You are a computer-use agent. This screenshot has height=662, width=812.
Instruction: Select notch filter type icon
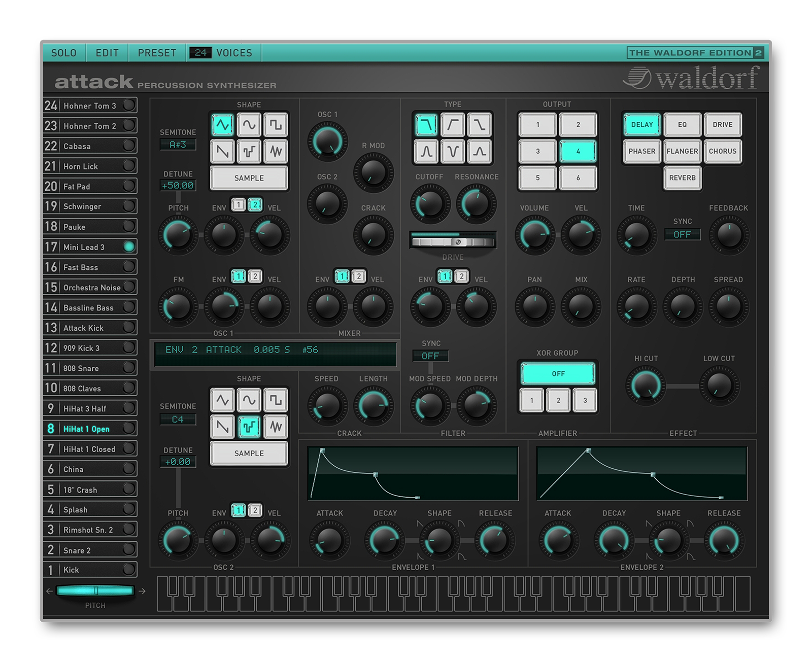pos(453,151)
